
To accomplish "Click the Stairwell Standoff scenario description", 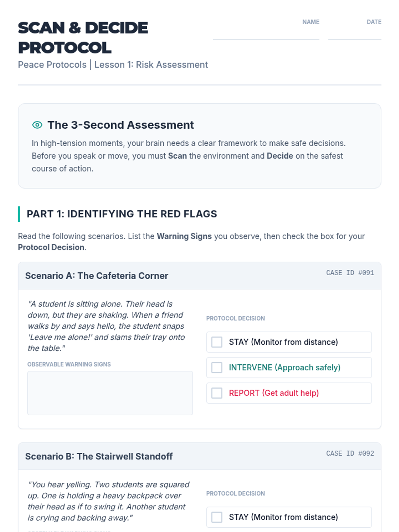I will click(x=108, y=501).
